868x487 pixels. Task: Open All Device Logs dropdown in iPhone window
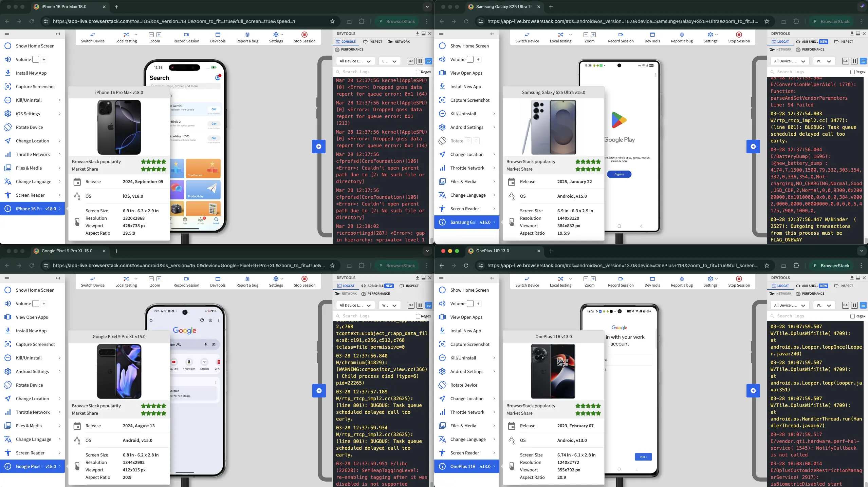point(355,61)
